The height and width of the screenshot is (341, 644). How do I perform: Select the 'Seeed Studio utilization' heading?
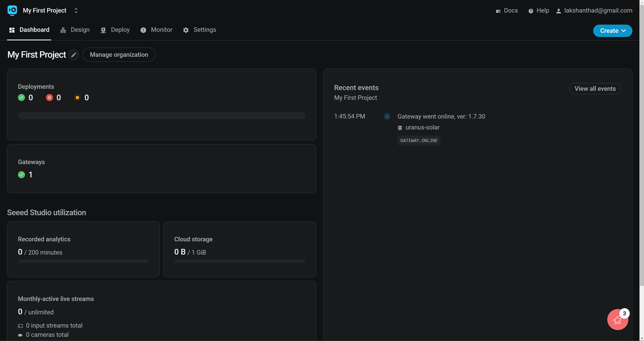point(46,212)
